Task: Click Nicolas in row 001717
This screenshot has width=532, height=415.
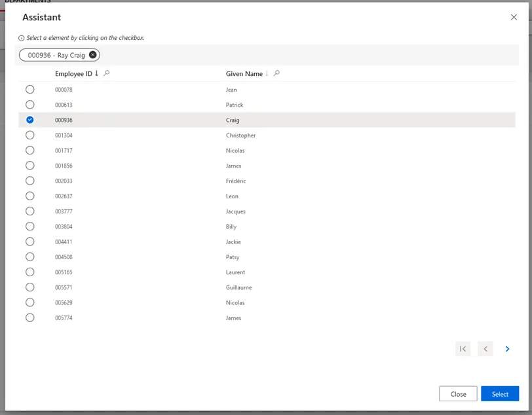Action: [x=235, y=151]
